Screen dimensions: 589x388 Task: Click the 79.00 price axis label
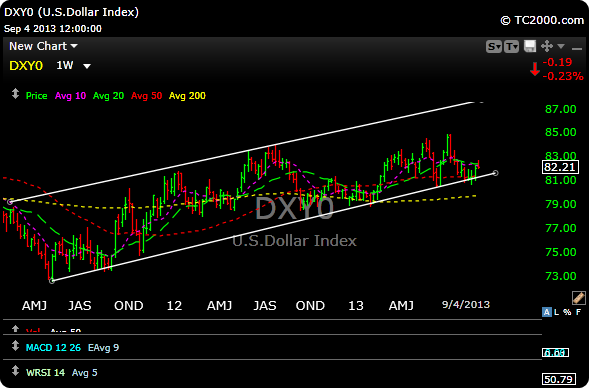click(560, 204)
